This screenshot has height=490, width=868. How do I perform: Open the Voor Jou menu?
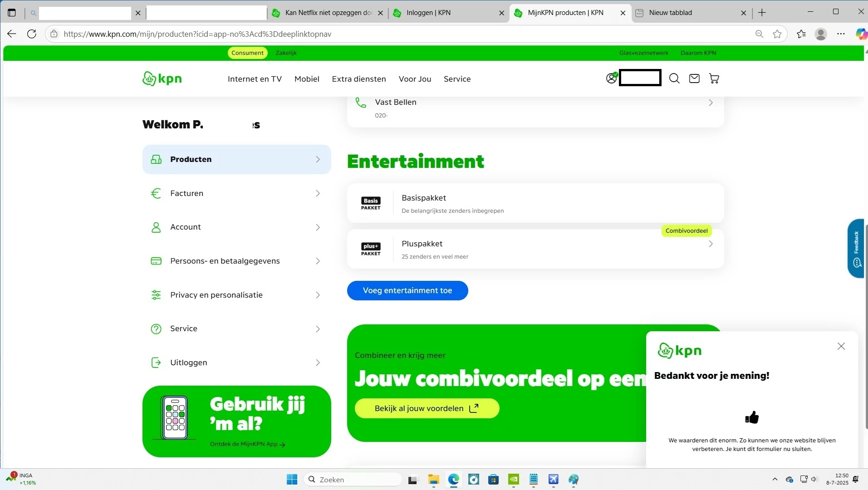click(x=415, y=79)
